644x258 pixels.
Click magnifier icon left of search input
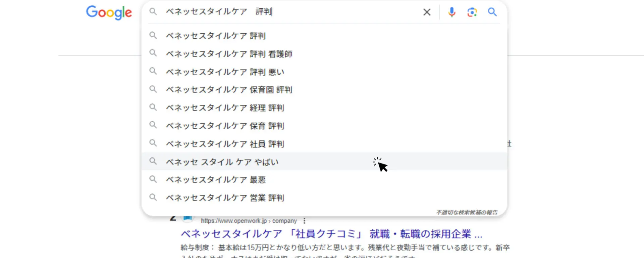point(153,12)
